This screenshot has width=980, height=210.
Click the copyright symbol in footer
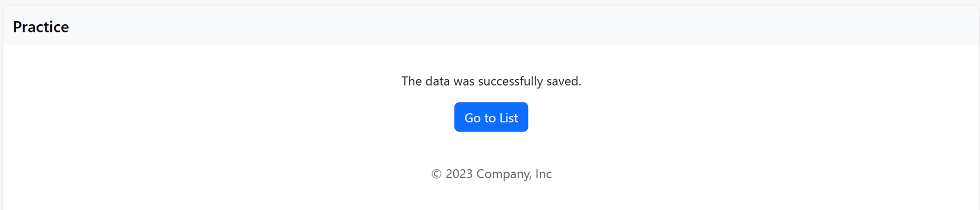[437, 174]
